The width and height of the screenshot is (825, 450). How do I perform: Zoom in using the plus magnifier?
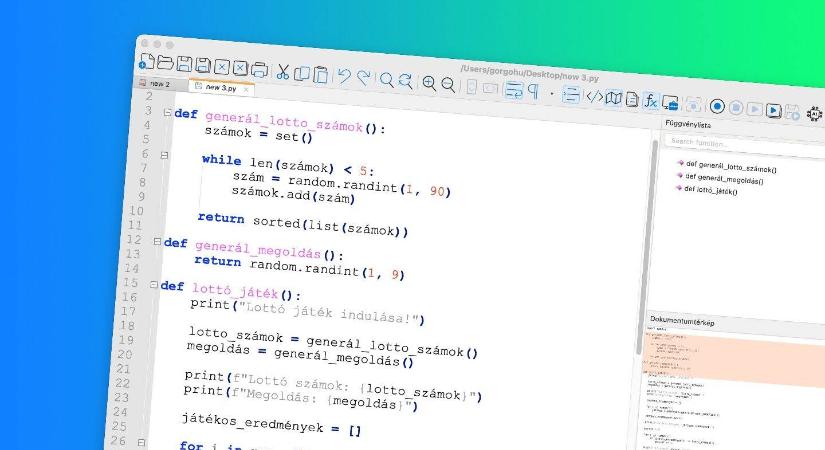tap(429, 83)
